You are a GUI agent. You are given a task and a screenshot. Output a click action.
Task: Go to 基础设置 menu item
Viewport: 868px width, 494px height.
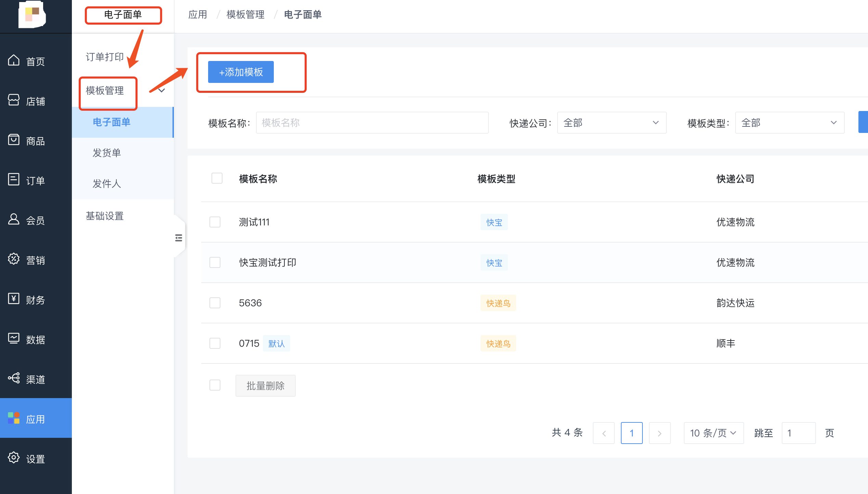[x=105, y=216]
